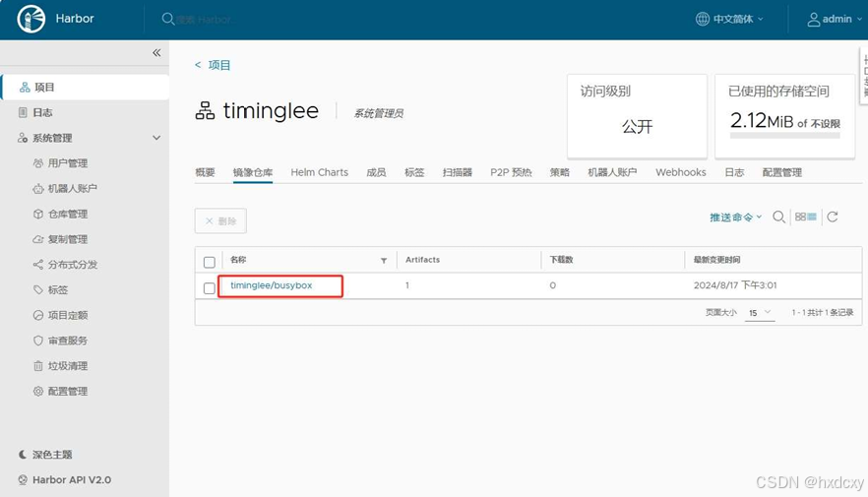Switch to the project 标签 tab
Image resolution: width=868 pixels, height=497 pixels.
(x=414, y=172)
